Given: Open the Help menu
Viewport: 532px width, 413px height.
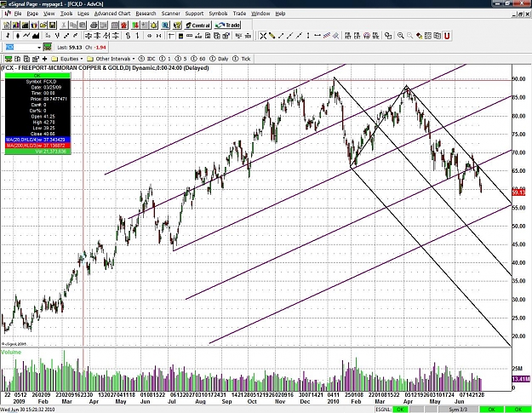Looking at the screenshot, I should click(280, 14).
